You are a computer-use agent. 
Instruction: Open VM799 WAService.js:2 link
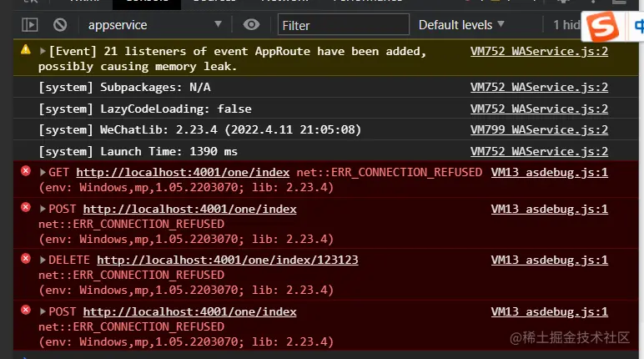point(539,130)
